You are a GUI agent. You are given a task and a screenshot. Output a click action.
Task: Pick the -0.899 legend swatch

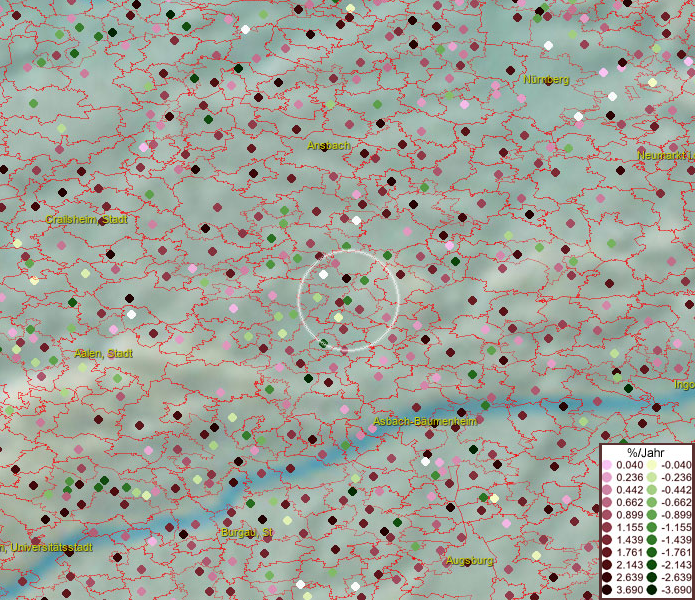pyautogui.click(x=652, y=515)
